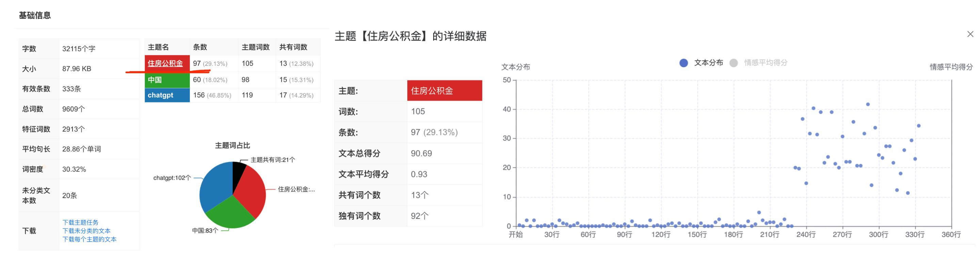Click the chatgpt:102个 pie label
Image resolution: width=980 pixels, height=255 pixels.
[x=172, y=178]
